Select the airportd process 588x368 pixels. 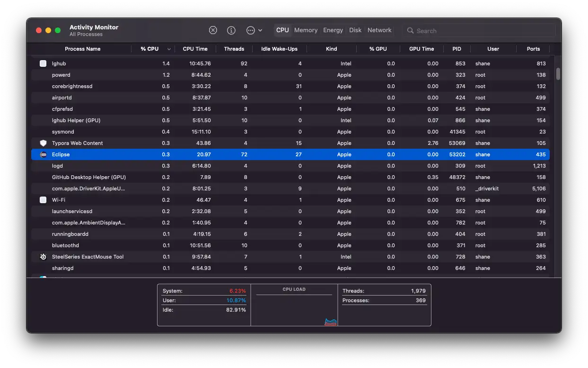tap(290, 98)
